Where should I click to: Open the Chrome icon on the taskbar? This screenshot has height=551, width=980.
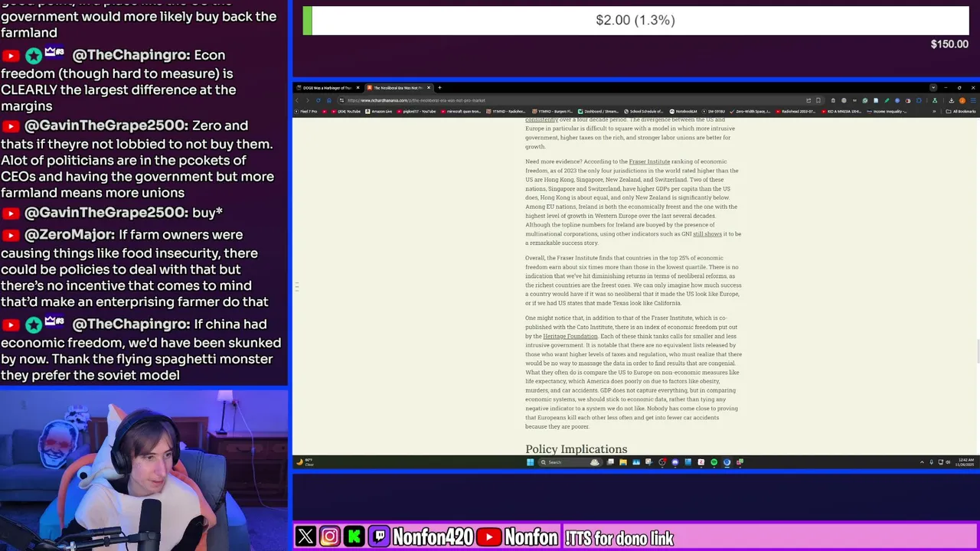[x=727, y=462]
